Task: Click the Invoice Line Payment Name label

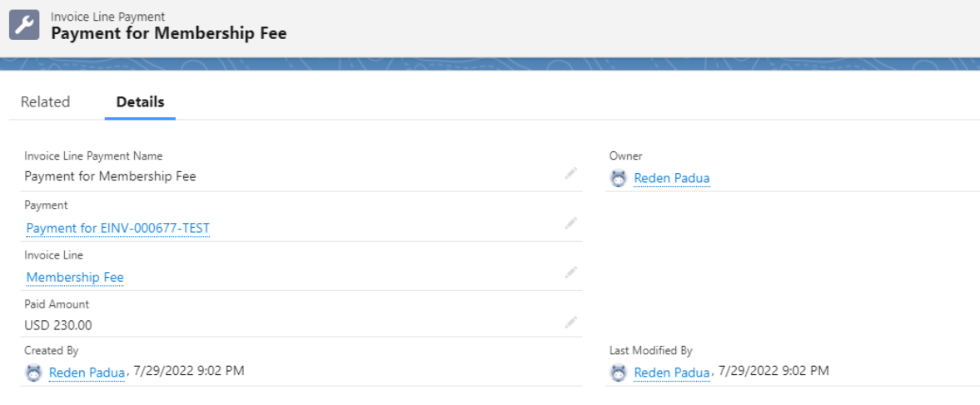Action: click(93, 156)
